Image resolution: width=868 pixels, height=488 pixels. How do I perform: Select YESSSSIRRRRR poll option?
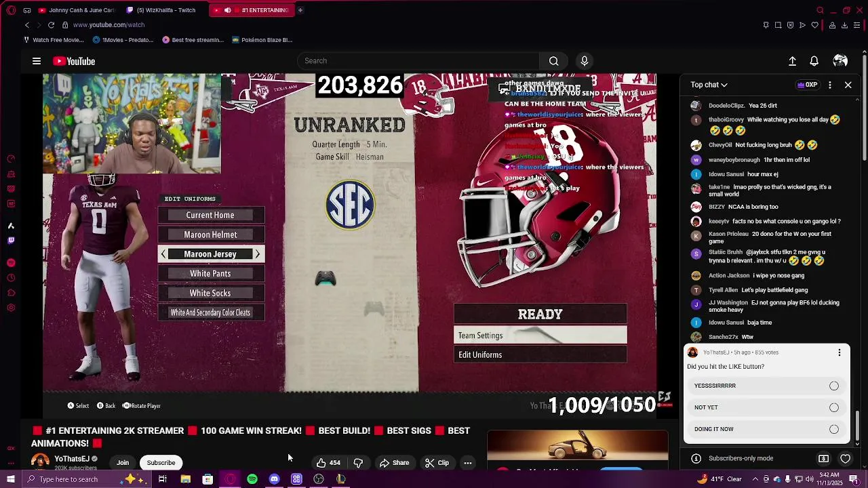(x=766, y=386)
